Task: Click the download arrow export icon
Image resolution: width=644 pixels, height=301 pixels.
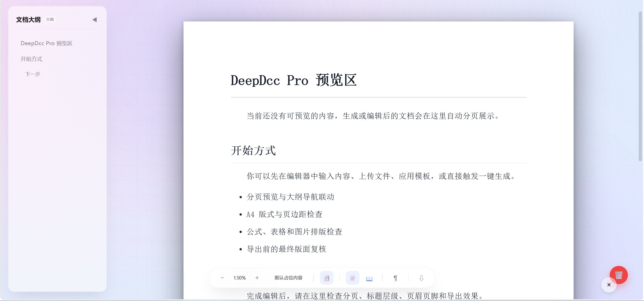Action: click(421, 278)
